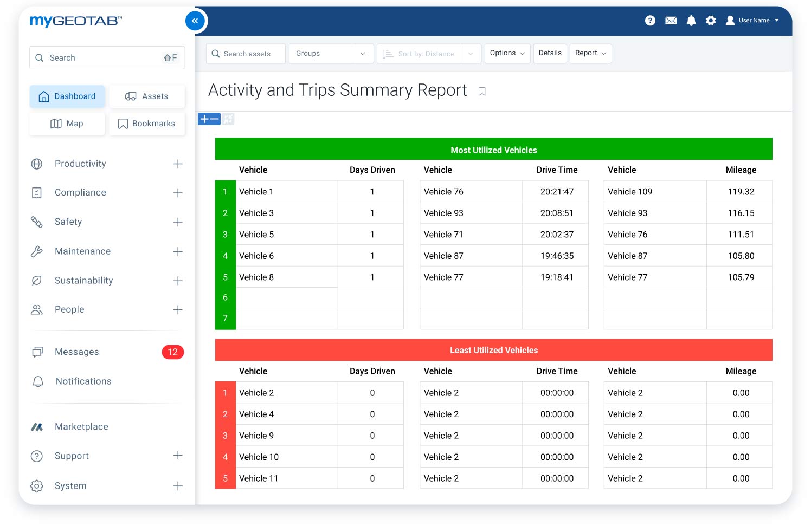This screenshot has height=532, width=811.
Task: Toggle zoom-out on the report summary
Action: (214, 119)
